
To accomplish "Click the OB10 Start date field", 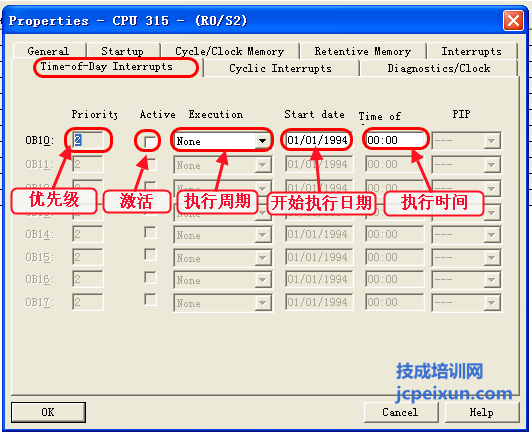I will 317,140.
